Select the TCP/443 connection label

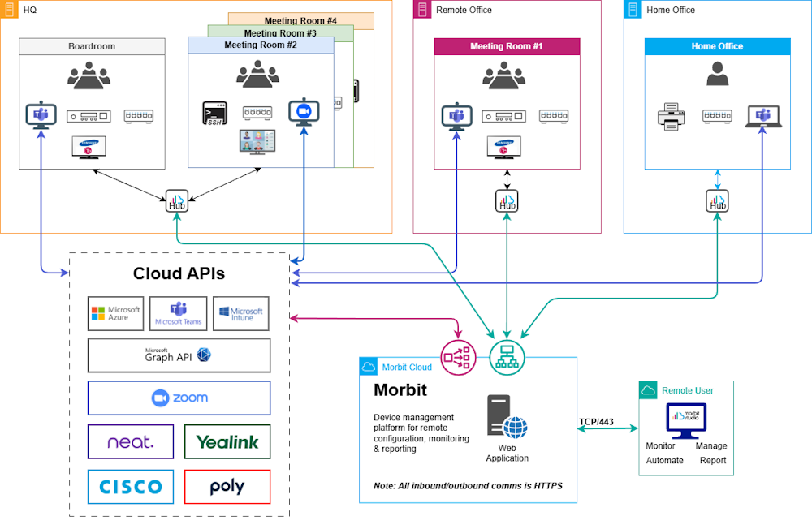click(596, 422)
